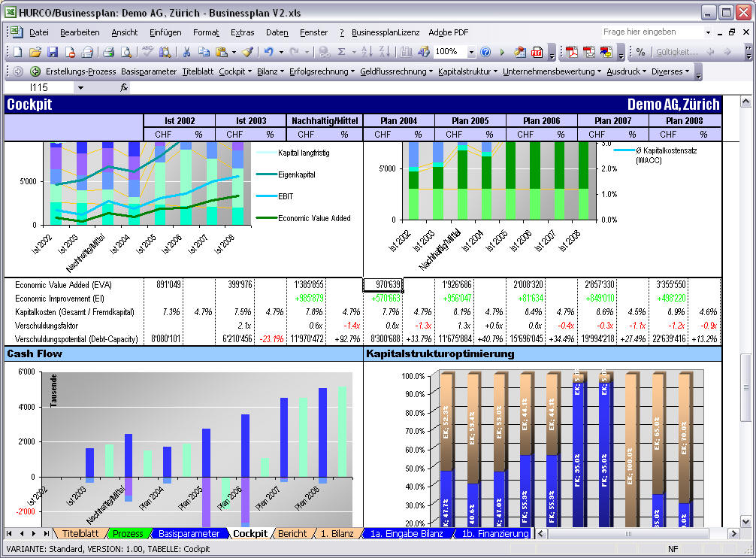Convert to Adobe PDF icon
This screenshot has height=558, width=756.
point(571,52)
